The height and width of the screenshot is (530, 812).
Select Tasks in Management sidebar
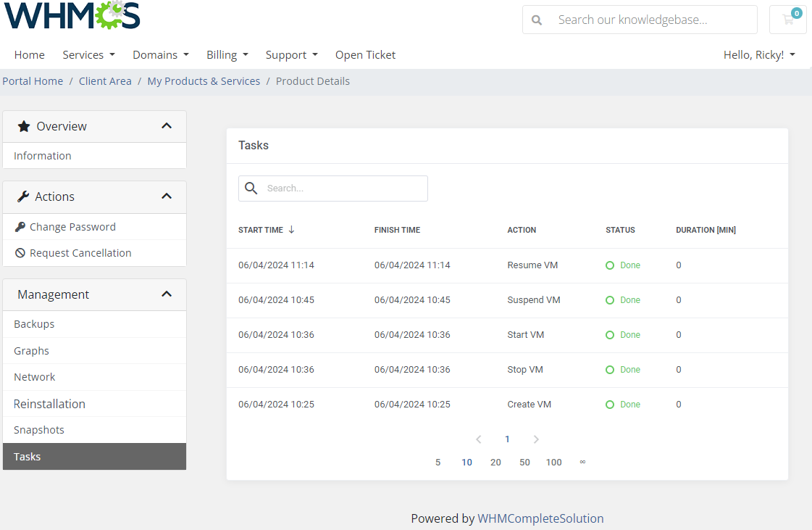coord(94,456)
